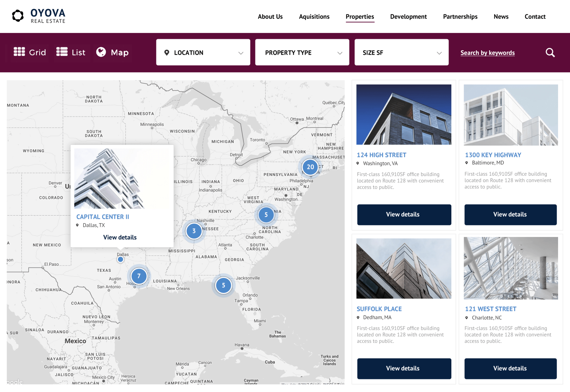This screenshot has height=392, width=570.
Task: Click the Havana label on the map
Action: (242, 345)
